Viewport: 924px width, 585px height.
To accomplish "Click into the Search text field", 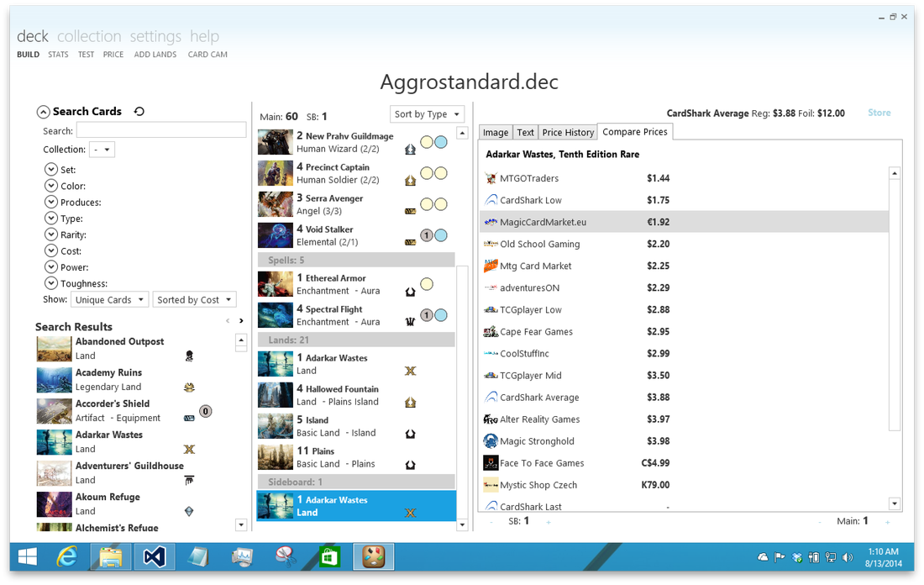I will [x=150, y=131].
